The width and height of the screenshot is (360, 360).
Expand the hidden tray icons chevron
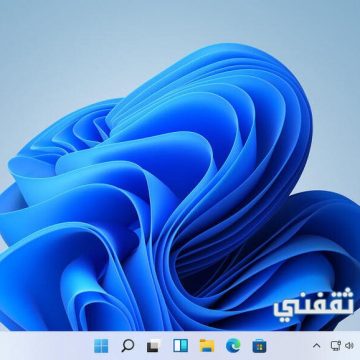click(x=317, y=346)
